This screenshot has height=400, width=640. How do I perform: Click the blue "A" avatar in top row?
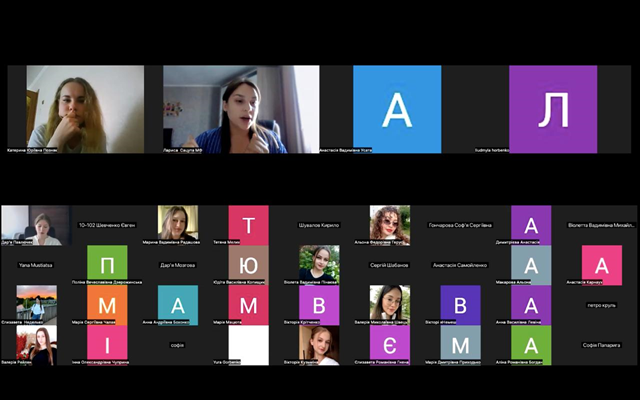pyautogui.click(x=397, y=109)
